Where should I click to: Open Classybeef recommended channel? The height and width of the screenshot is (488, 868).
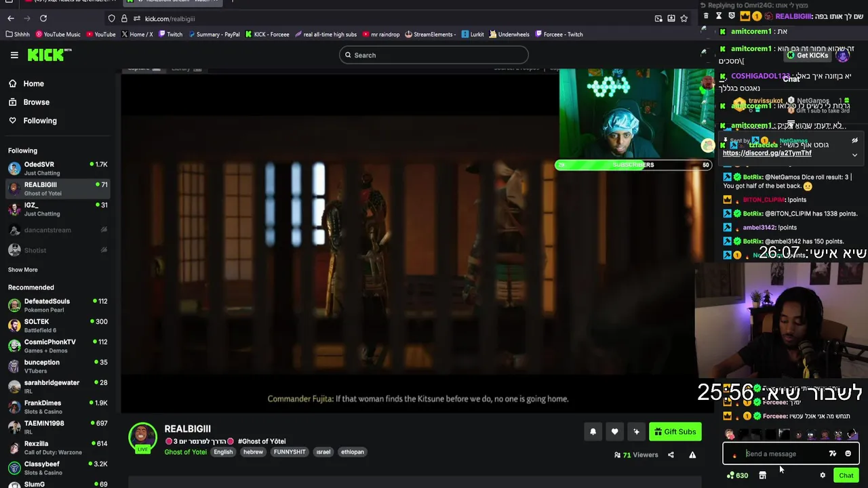(x=58, y=468)
